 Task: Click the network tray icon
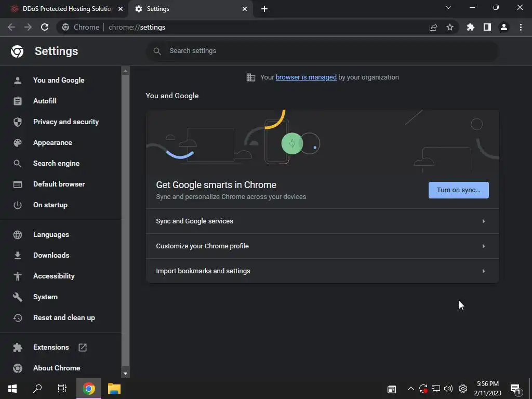pos(436,389)
